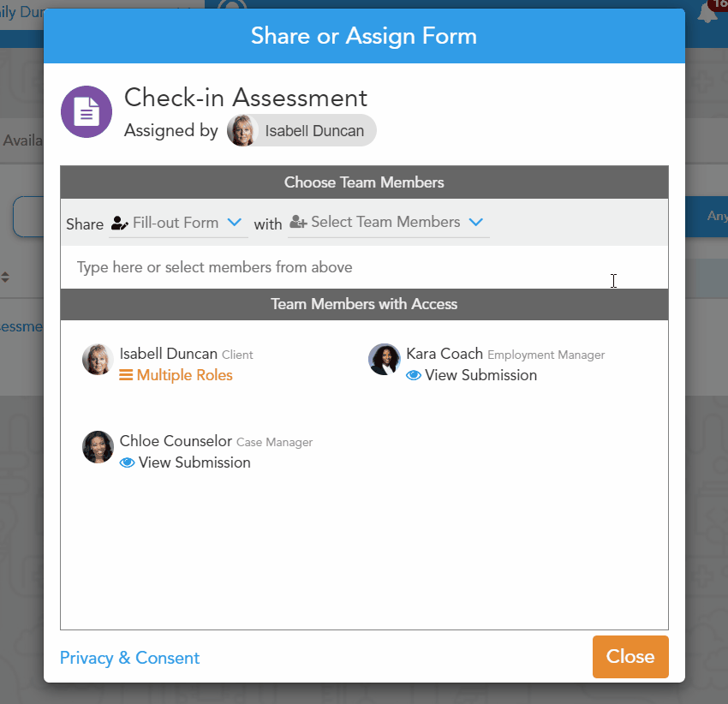The height and width of the screenshot is (704, 728).
Task: Toggle Chloe Counselor's View Submission eye
Action: point(128,462)
